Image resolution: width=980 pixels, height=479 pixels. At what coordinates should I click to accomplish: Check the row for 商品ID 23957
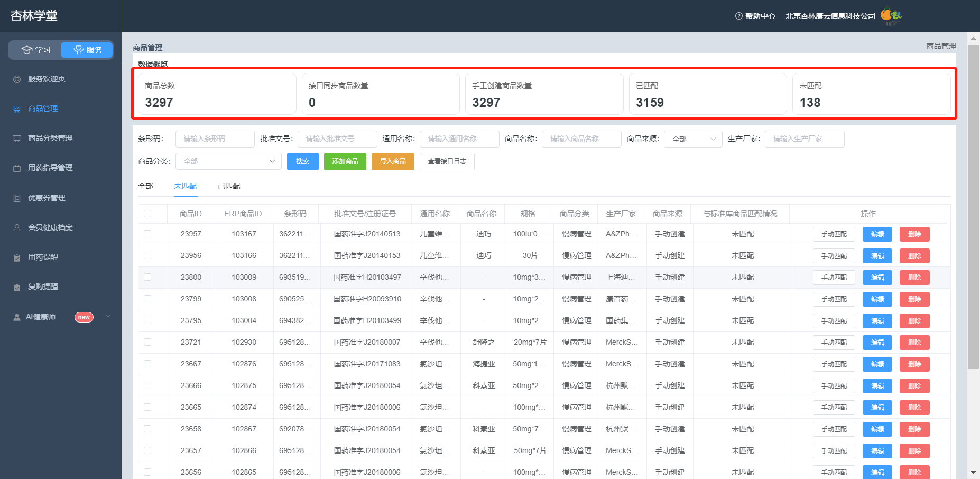pos(147,234)
